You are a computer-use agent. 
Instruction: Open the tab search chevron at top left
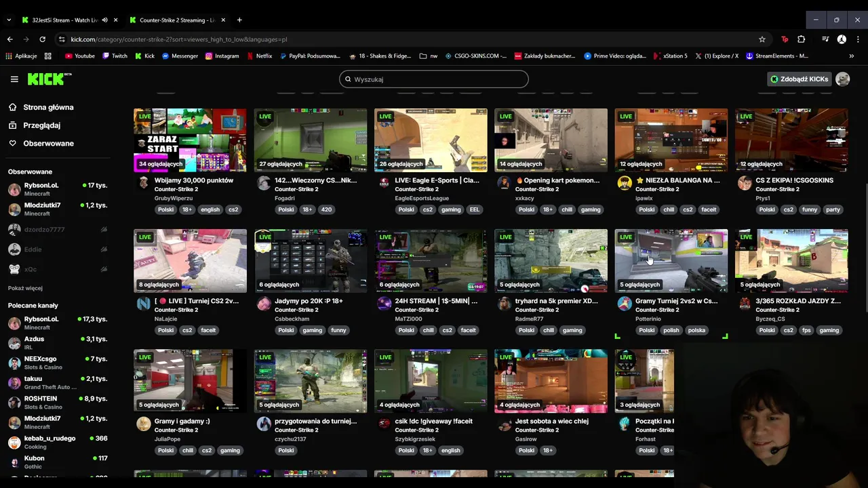[9, 20]
